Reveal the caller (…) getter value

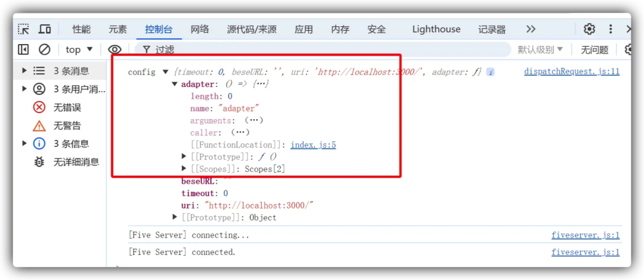click(240, 133)
